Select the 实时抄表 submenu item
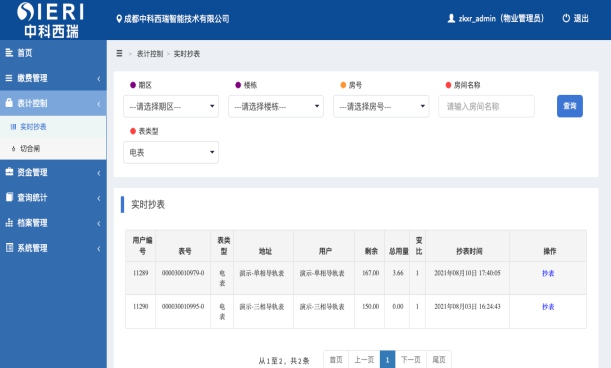This screenshot has height=368, width=611. click(x=53, y=127)
